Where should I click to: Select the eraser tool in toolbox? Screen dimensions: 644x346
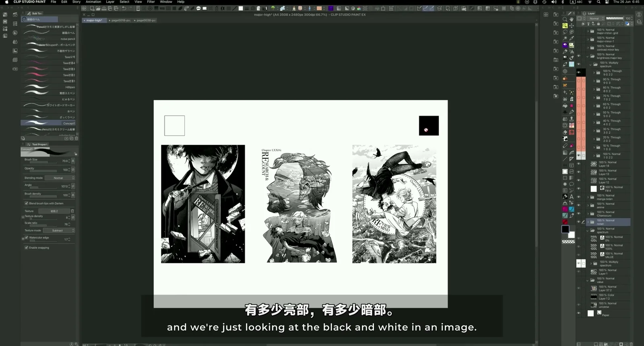pyautogui.click(x=565, y=132)
